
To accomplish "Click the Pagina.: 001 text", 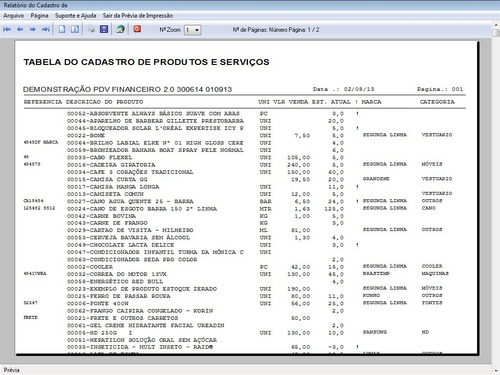I will 440,89.
